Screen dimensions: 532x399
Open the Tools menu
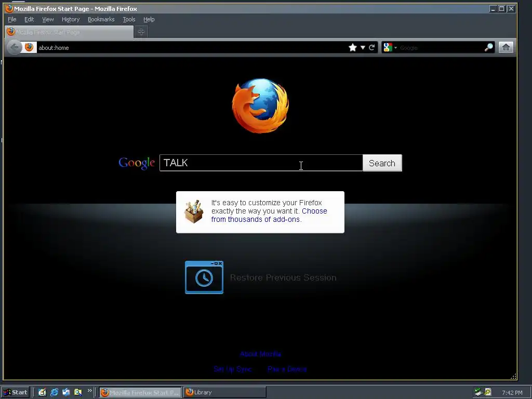pos(129,19)
